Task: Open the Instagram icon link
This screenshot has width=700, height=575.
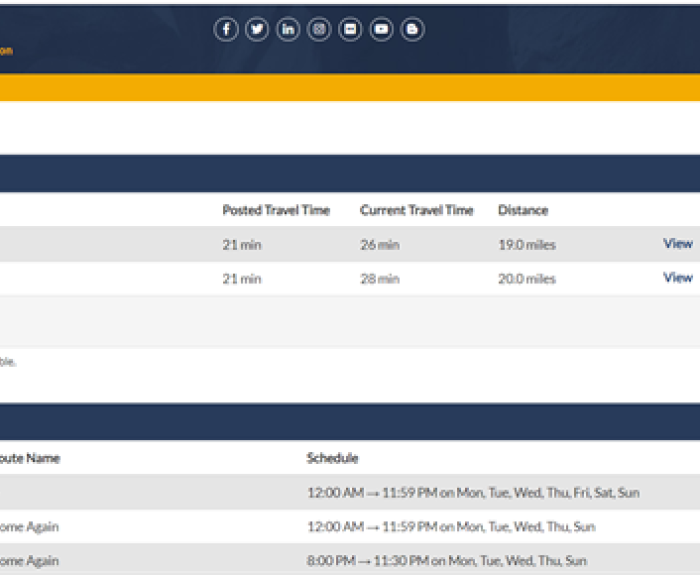Action: point(319,30)
